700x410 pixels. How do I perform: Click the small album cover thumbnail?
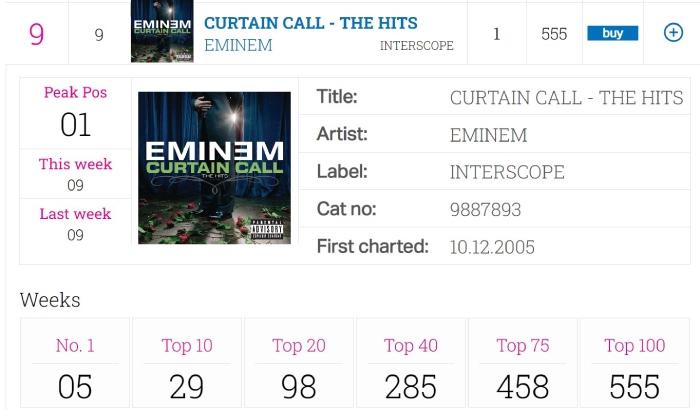[162, 31]
